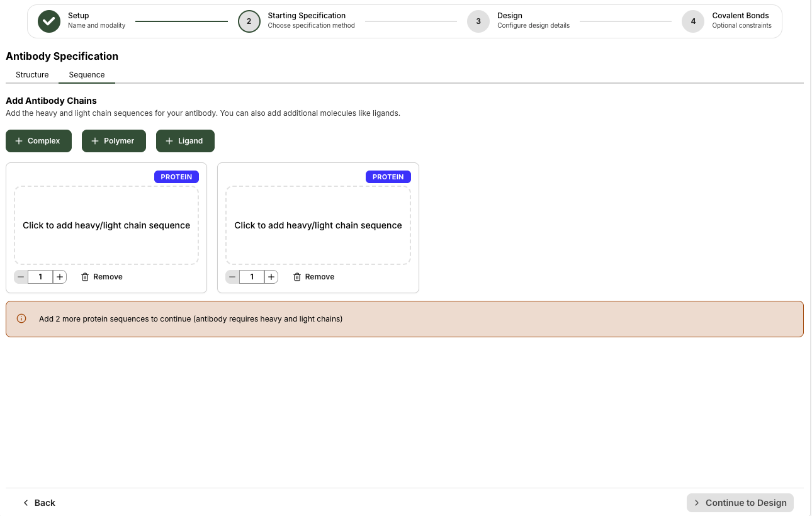Image resolution: width=812 pixels, height=516 pixels.
Task: Add a Complex with the plus button
Action: tap(38, 141)
